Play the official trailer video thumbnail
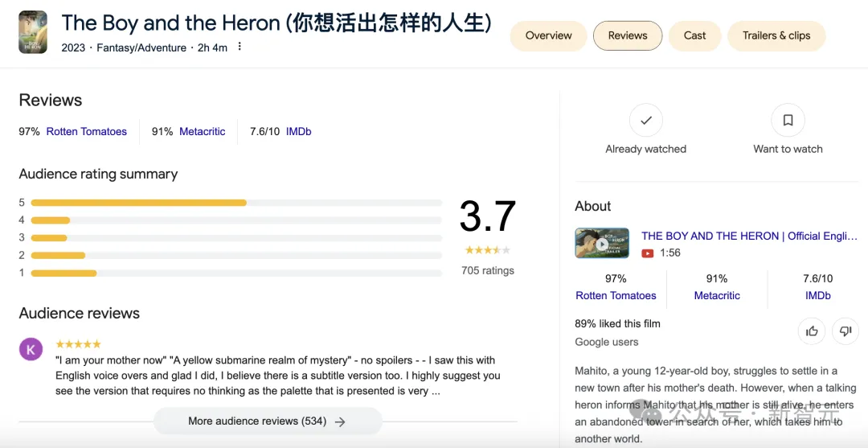 click(x=602, y=244)
